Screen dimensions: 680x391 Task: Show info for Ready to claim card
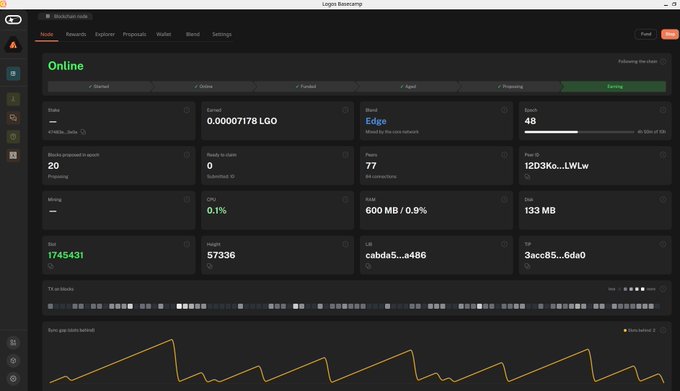[345, 155]
